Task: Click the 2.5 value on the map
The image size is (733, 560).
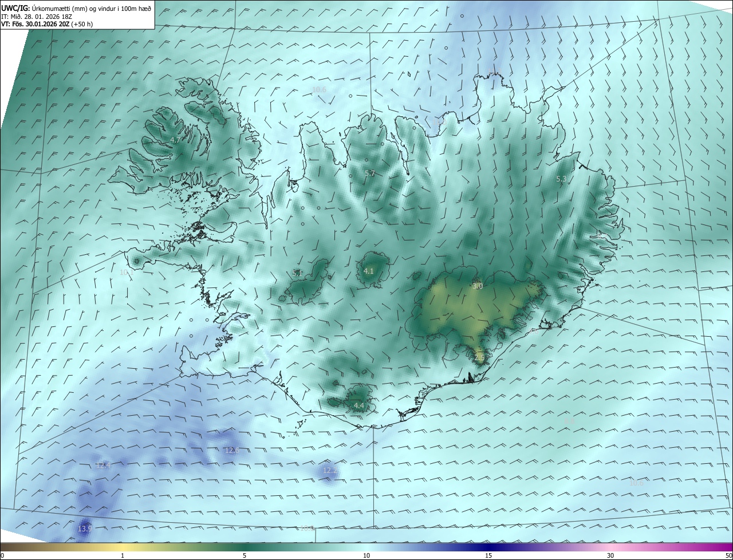Action: (x=480, y=357)
